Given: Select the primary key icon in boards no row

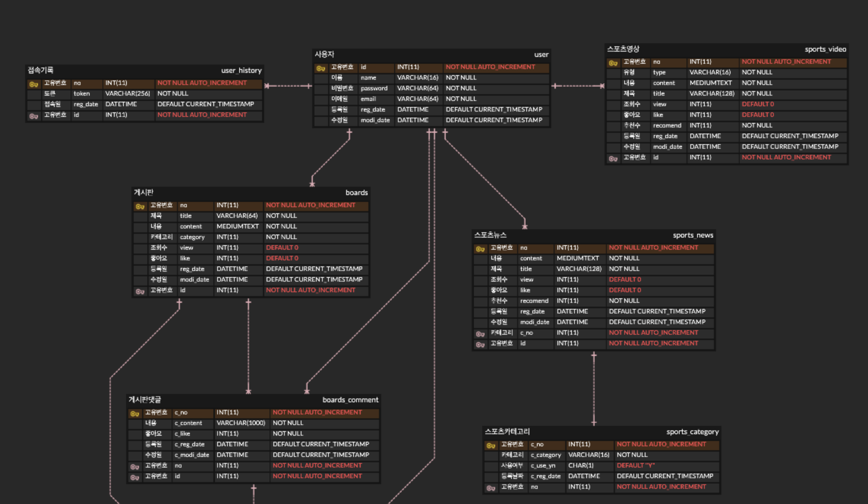Looking at the screenshot, I should 140,206.
